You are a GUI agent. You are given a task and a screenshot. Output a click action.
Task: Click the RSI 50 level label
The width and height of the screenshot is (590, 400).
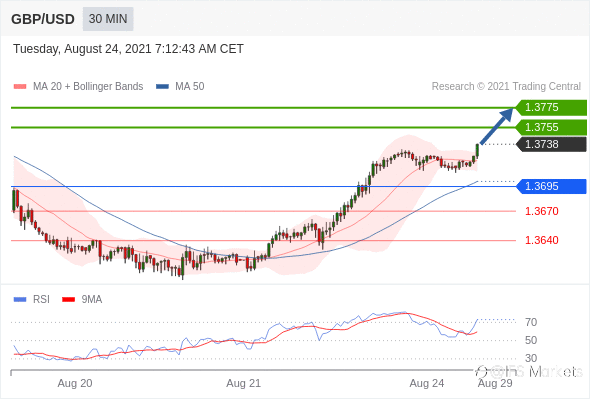[x=531, y=340]
